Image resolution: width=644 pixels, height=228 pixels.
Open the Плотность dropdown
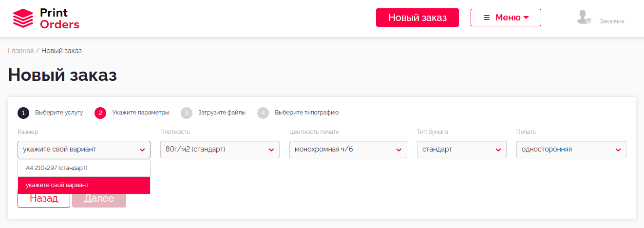(220, 150)
